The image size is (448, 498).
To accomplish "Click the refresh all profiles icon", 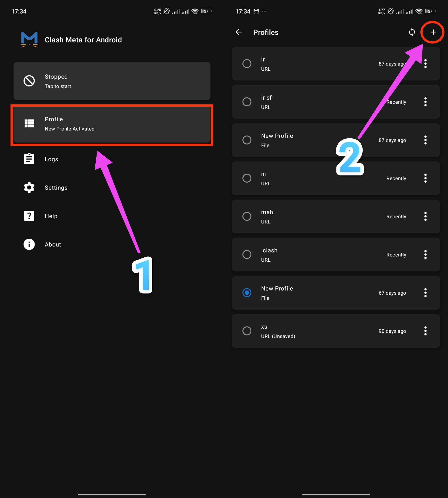I will (412, 32).
